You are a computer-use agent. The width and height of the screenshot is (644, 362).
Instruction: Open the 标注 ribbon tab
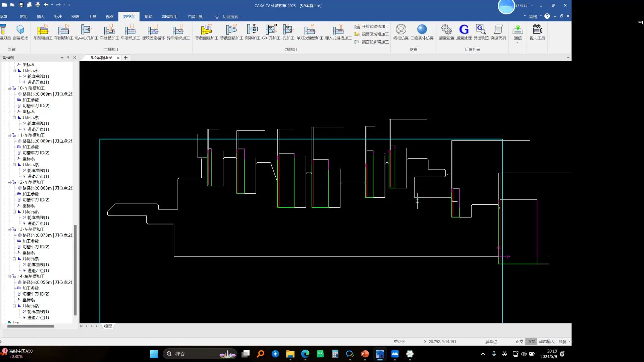point(58,16)
